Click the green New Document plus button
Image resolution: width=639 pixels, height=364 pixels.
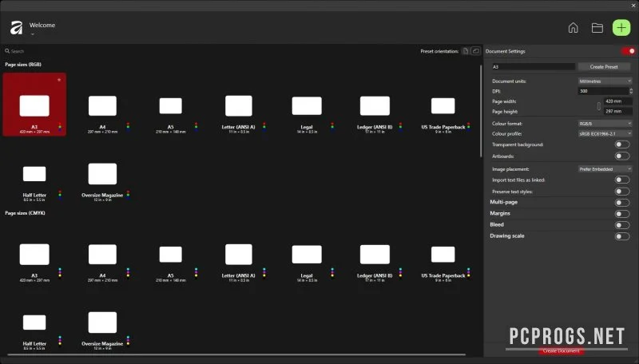[x=621, y=28]
